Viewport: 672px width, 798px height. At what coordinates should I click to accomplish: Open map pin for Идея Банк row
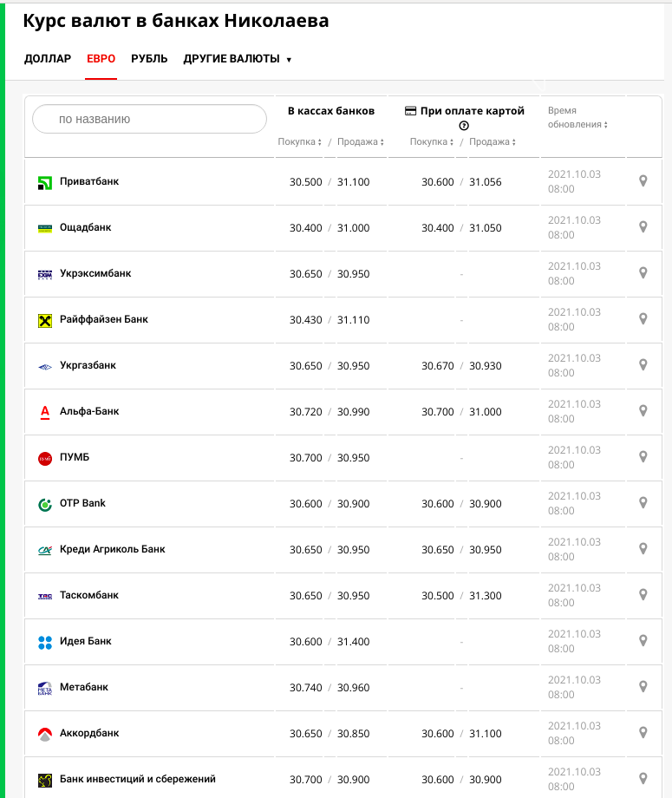pyautogui.click(x=643, y=641)
